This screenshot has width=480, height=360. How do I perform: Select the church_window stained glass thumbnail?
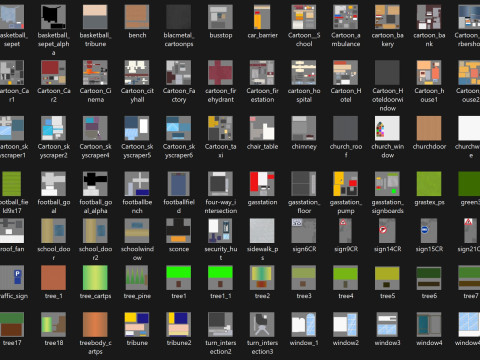(x=387, y=128)
